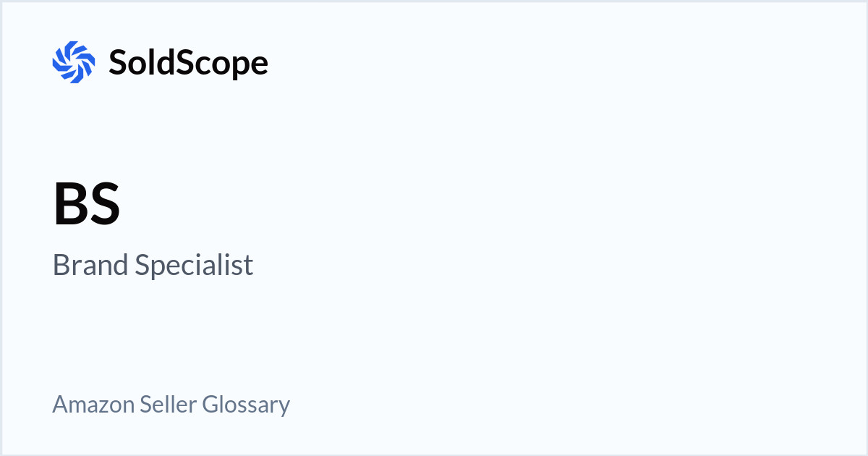Click the 'Sold' part of SoldScope
868x456 pixels.
144,62
